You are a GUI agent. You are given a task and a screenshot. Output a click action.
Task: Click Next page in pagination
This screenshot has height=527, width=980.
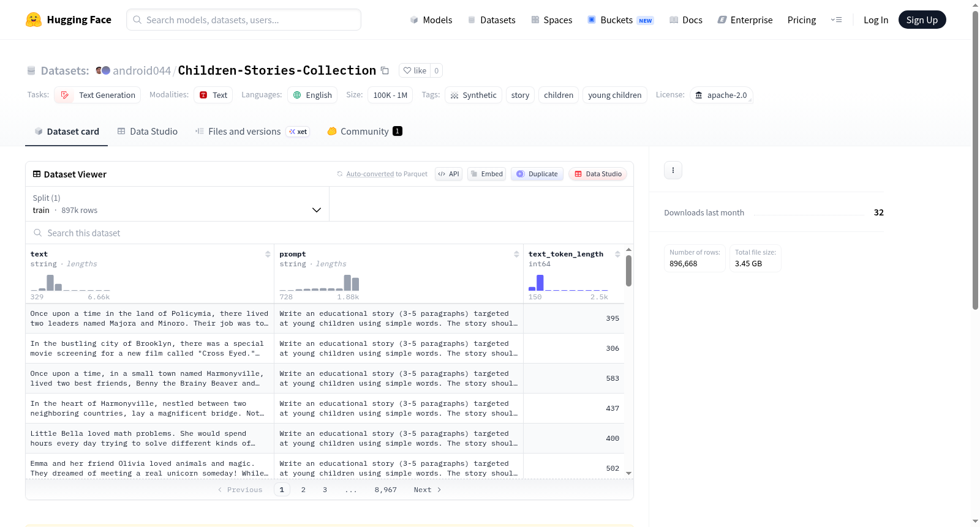click(x=428, y=490)
